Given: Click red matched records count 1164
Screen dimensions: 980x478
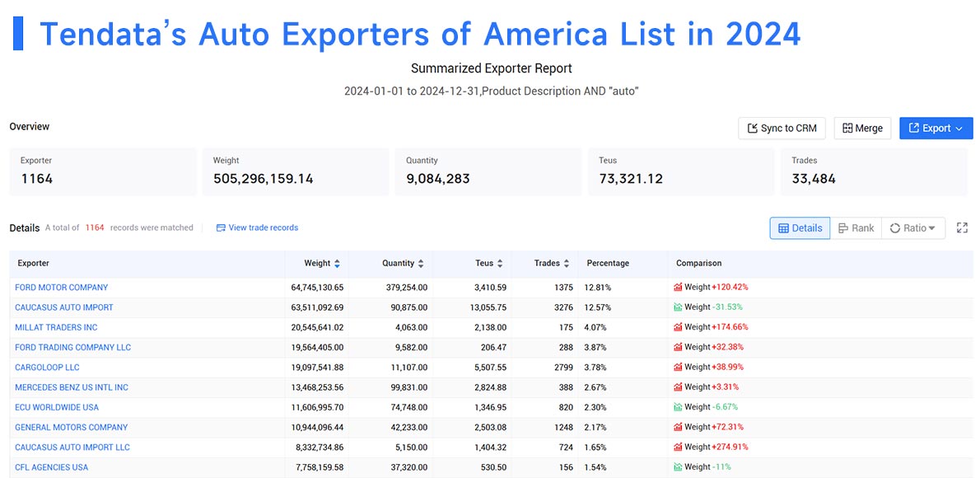Looking at the screenshot, I should (95, 227).
